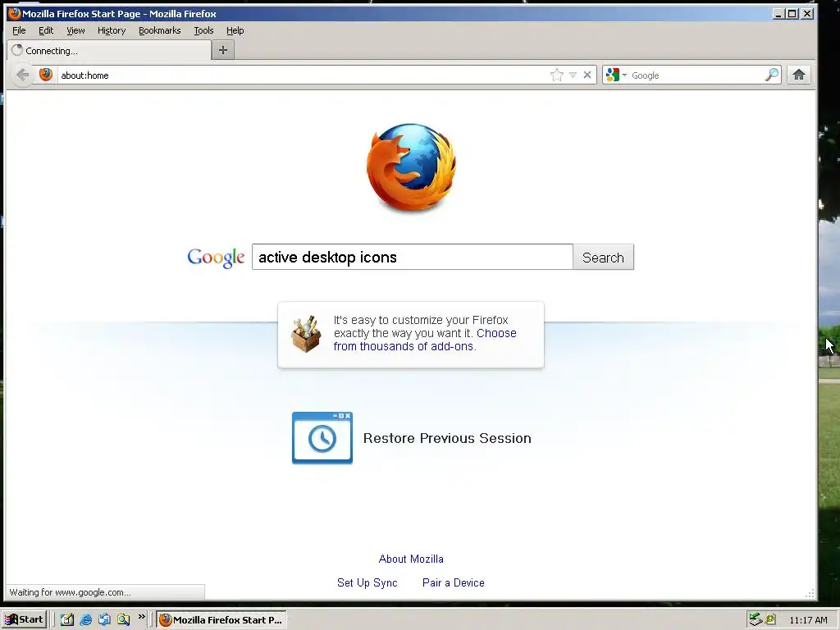Click the Search button
840x630 pixels.
coord(603,257)
